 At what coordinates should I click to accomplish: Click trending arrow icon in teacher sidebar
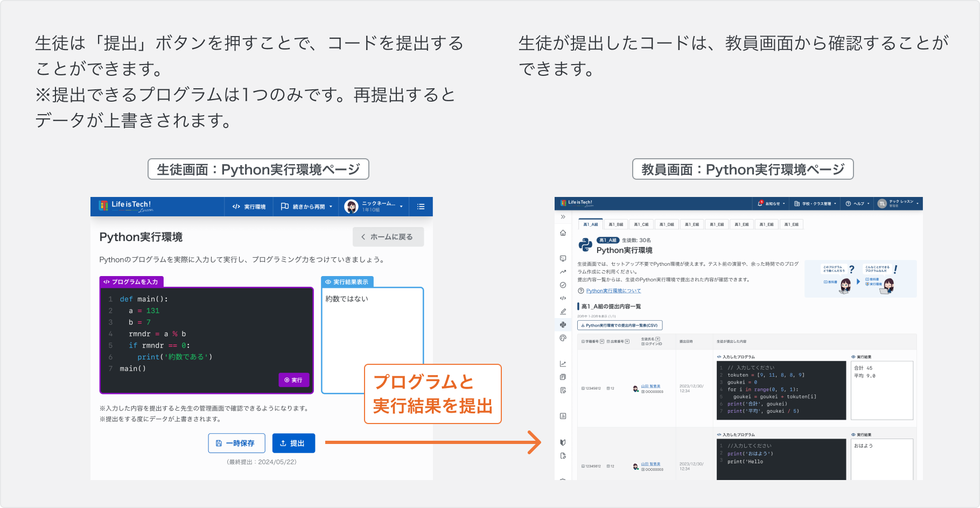coord(563,272)
